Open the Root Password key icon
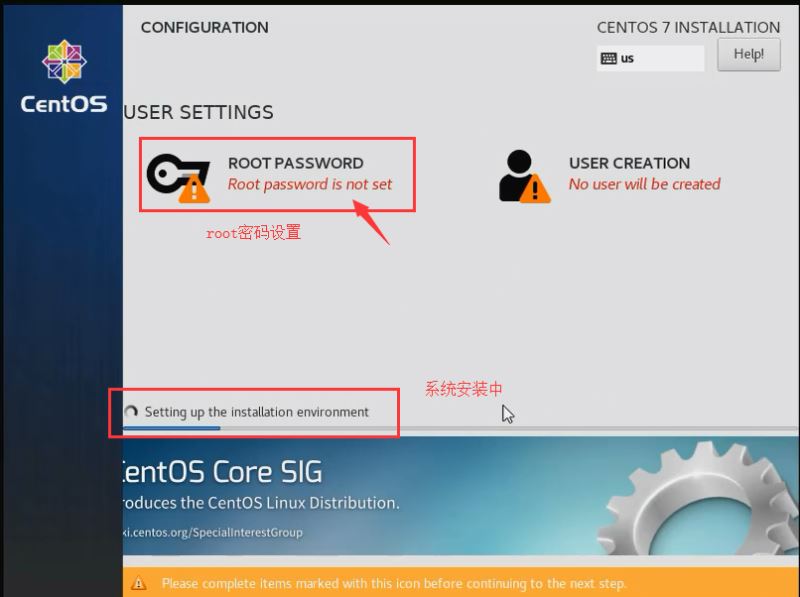The width and height of the screenshot is (800, 597). pyautogui.click(x=179, y=178)
